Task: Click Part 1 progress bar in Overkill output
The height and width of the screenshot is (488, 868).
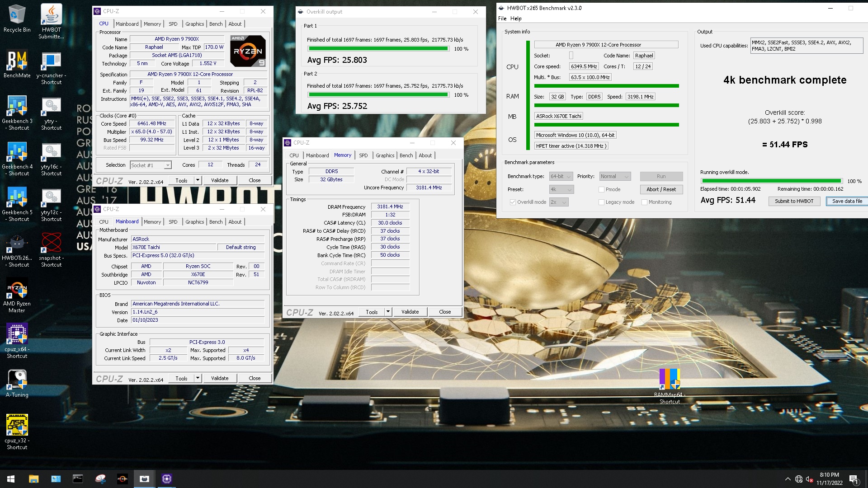Action: (x=378, y=49)
